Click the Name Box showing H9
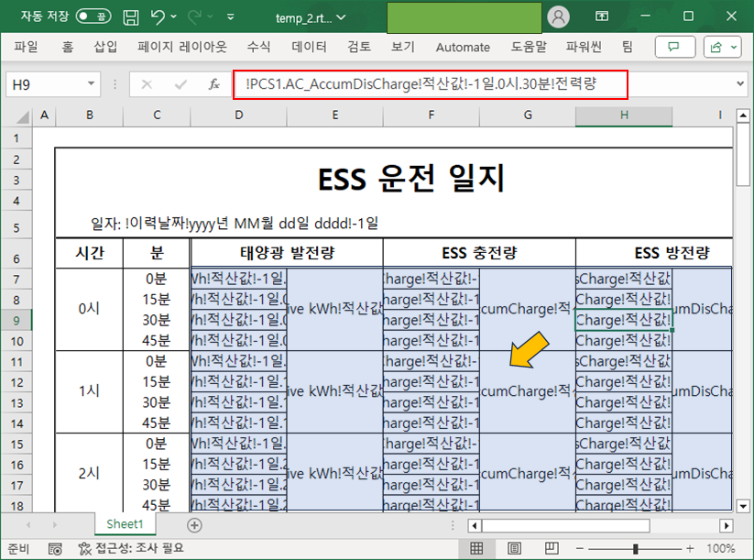 tap(45, 84)
